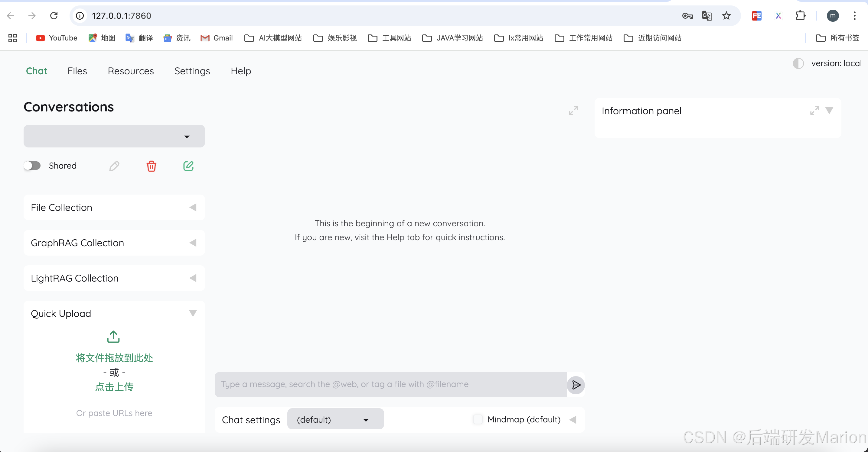Click the upload arrow icon in Quick Upload
This screenshot has height=452, width=868.
tap(113, 336)
